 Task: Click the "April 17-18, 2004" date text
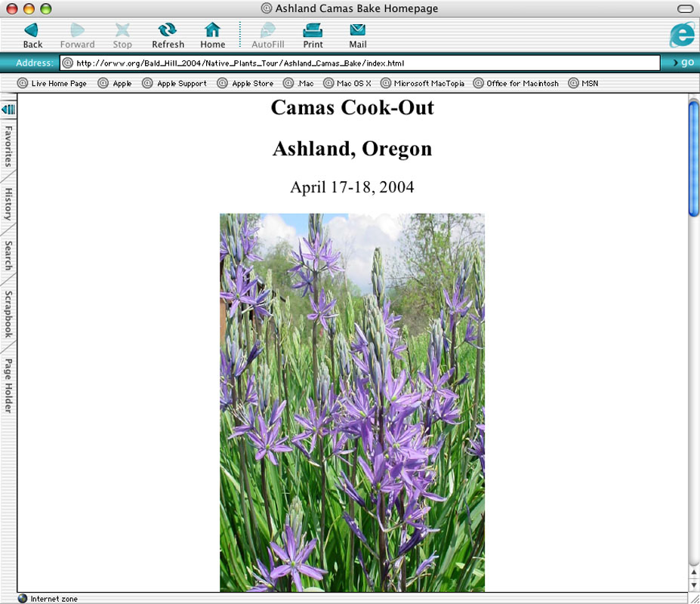point(352,186)
